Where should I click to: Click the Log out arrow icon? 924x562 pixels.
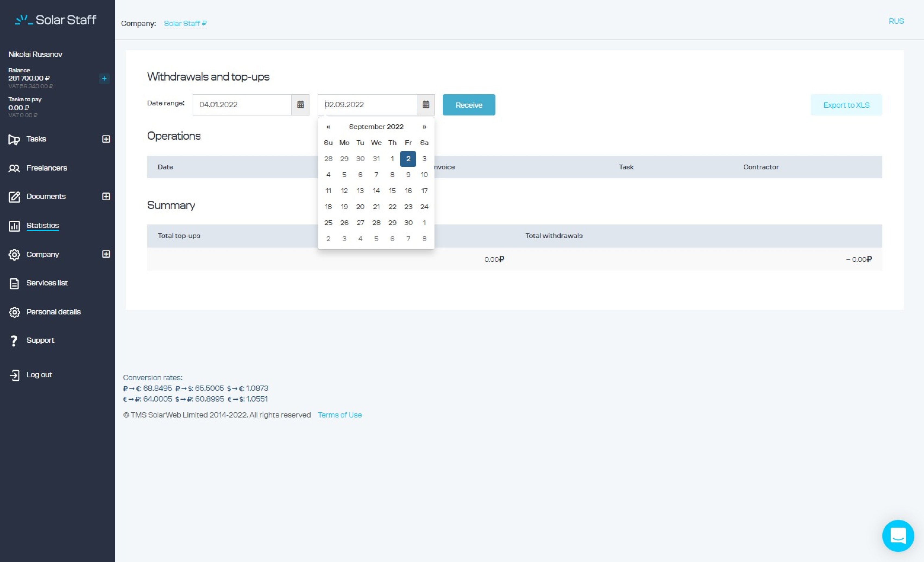[14, 375]
